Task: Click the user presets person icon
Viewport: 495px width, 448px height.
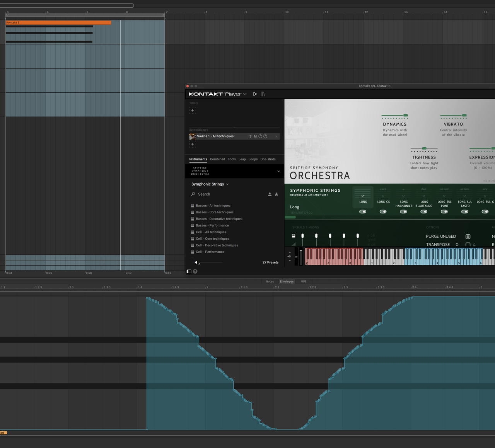Action: coord(270,194)
